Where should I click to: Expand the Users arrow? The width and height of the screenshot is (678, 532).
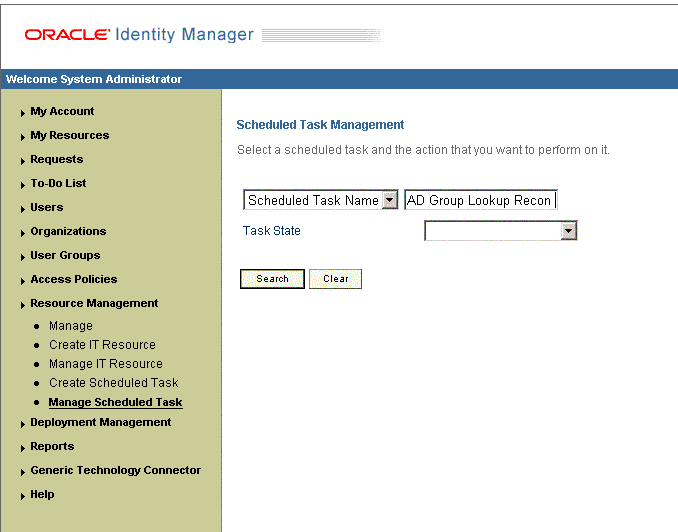pyautogui.click(x=22, y=209)
